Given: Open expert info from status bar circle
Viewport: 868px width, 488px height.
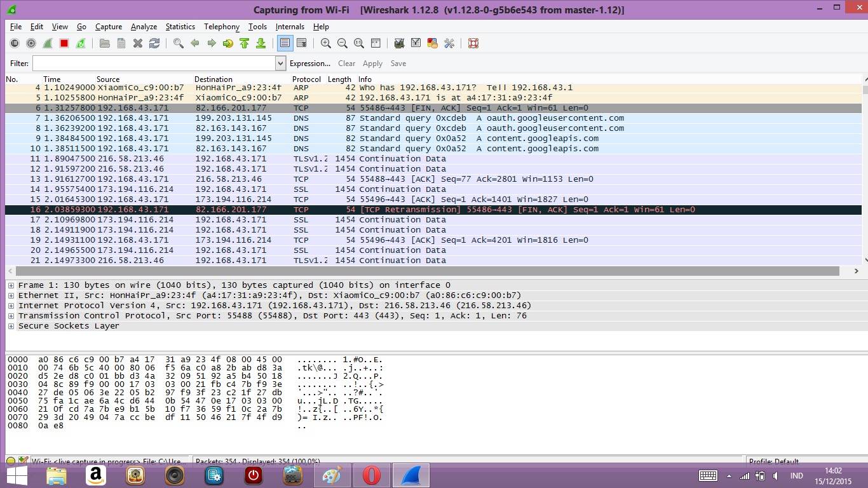Looking at the screenshot, I should click(x=11, y=461).
